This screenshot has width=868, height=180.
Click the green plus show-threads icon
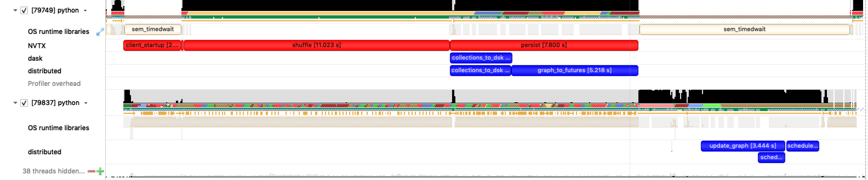100,172
